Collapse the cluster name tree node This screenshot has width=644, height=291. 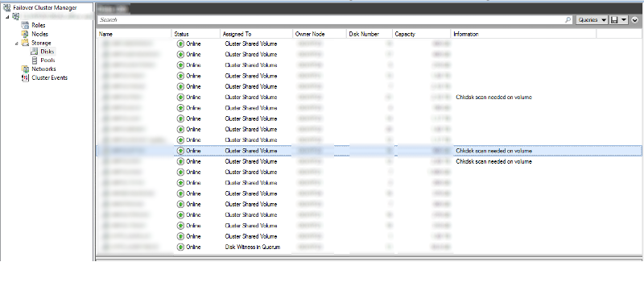(7, 17)
